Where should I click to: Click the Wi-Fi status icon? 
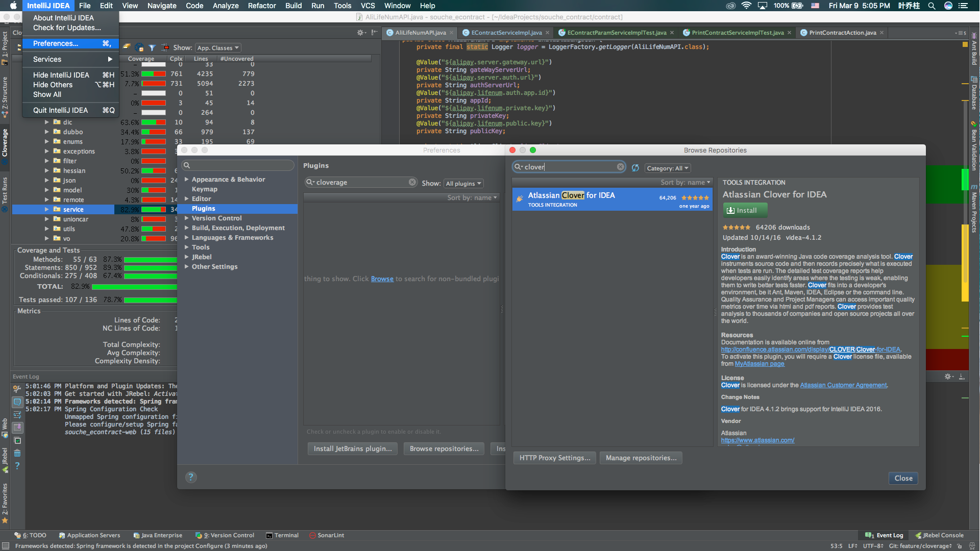click(747, 6)
